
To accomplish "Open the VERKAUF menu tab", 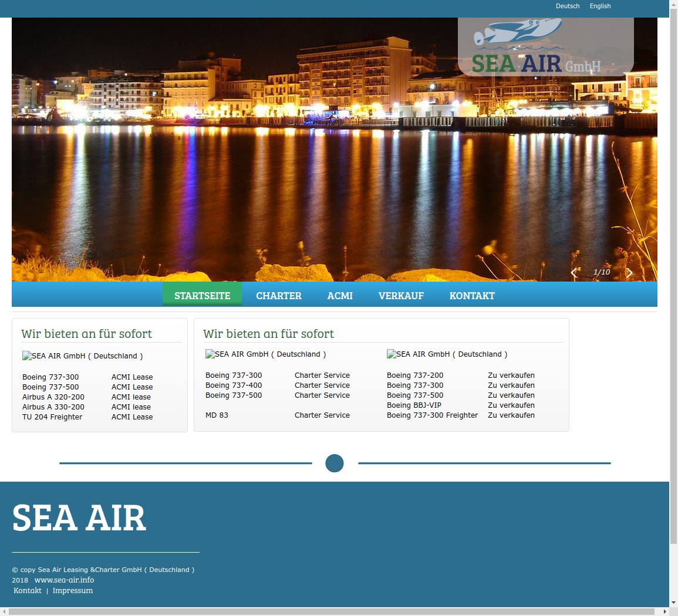I will (401, 296).
